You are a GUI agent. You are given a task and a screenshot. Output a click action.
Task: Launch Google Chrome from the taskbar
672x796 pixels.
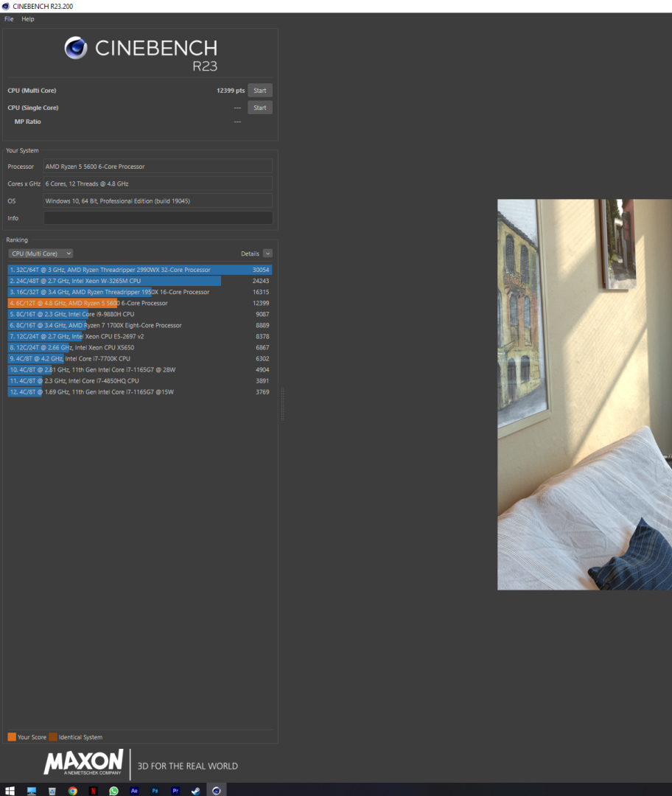(x=73, y=790)
